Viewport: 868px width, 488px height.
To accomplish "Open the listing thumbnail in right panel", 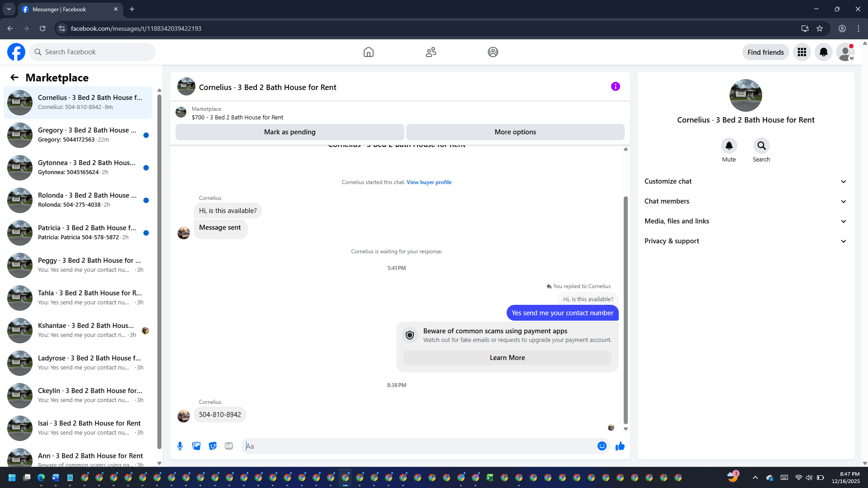I will coord(746,95).
